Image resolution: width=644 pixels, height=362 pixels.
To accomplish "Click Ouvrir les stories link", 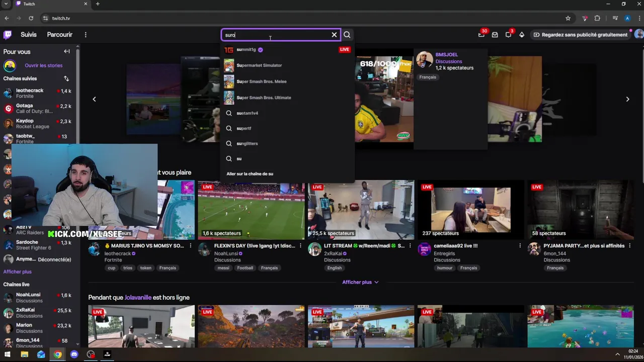I will [x=44, y=65].
